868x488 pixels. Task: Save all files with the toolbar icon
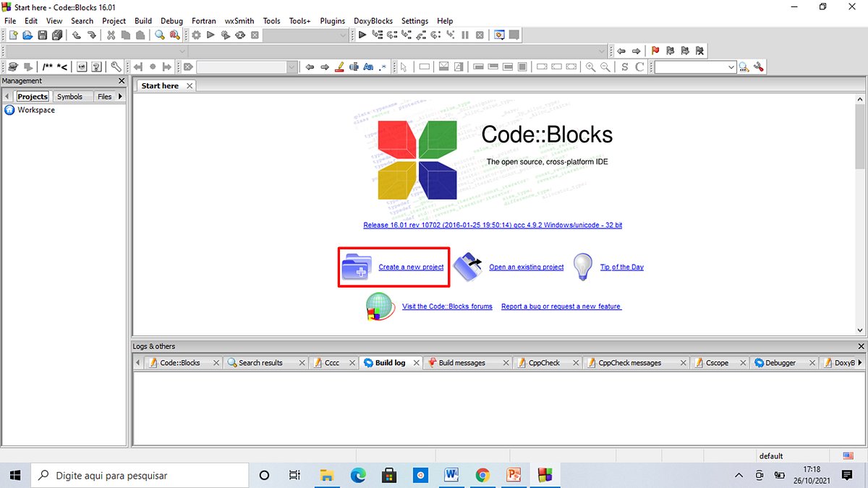pos(57,35)
